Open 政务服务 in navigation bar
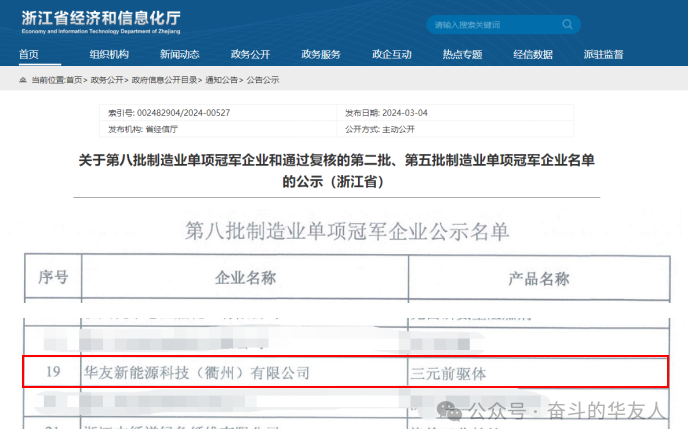This screenshot has height=439, width=688. 321,54
